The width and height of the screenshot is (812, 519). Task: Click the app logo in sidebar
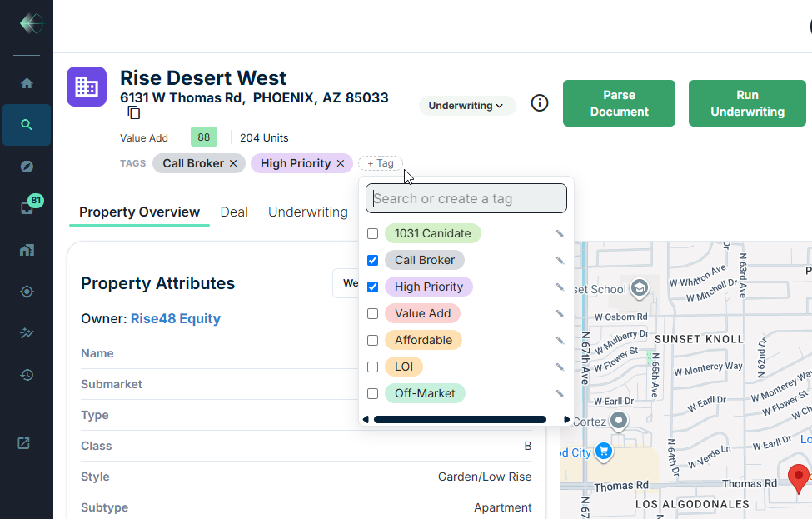(x=32, y=23)
